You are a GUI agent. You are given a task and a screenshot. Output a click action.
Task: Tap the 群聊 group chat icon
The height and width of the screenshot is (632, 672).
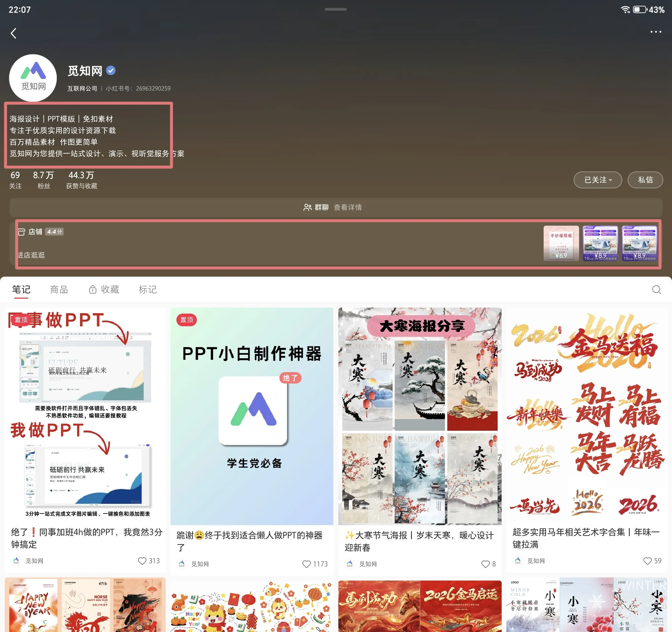coord(307,207)
